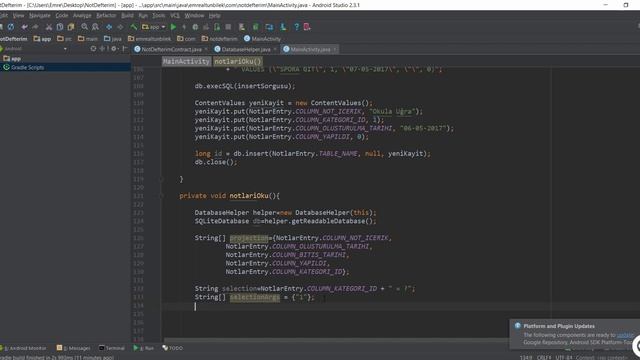Click the Stop square icon
This screenshot has height=360, width=640.
click(x=228, y=27)
